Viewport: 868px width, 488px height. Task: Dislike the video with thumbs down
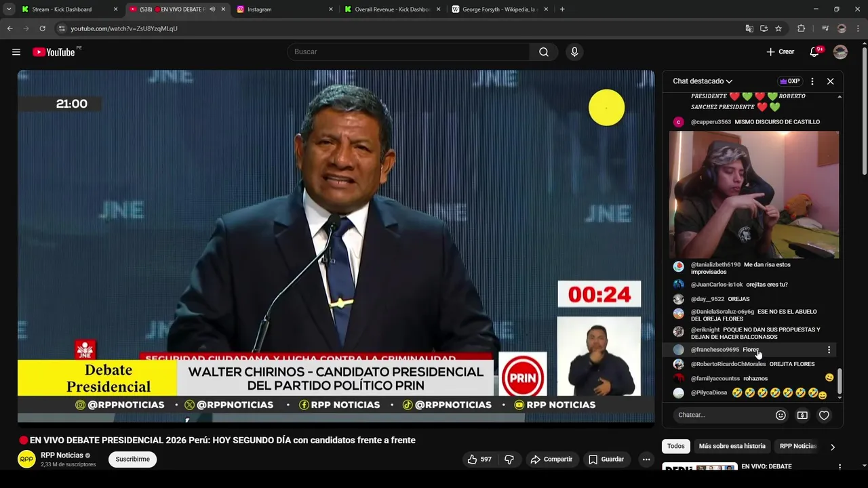click(x=509, y=460)
